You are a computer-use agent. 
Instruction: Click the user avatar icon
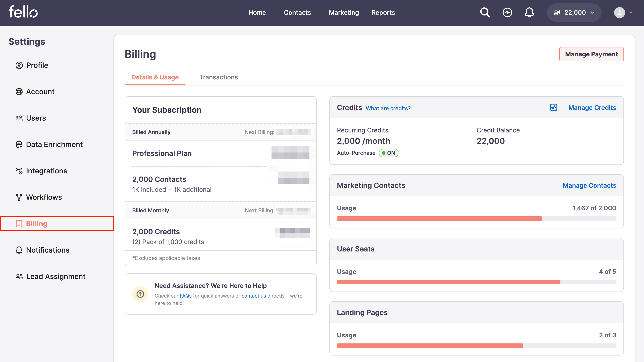[619, 13]
